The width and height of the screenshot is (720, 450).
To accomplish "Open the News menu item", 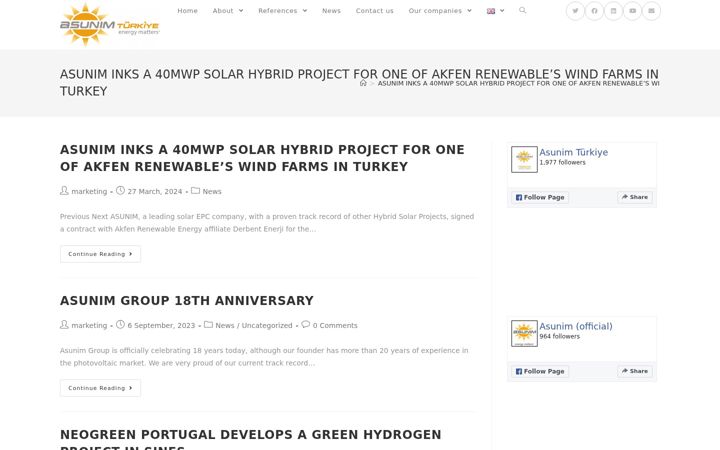I will [x=331, y=11].
